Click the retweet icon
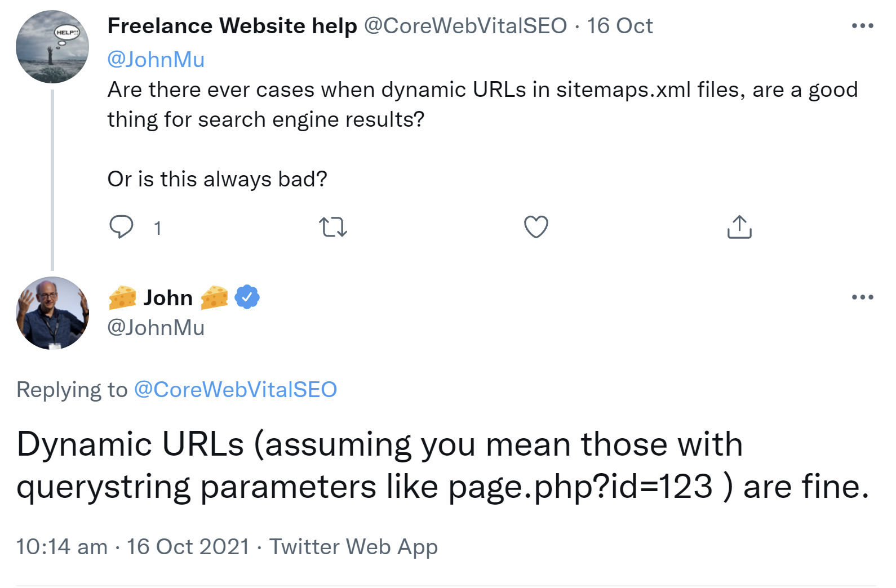Viewport: 896px width, 588px height. [334, 227]
